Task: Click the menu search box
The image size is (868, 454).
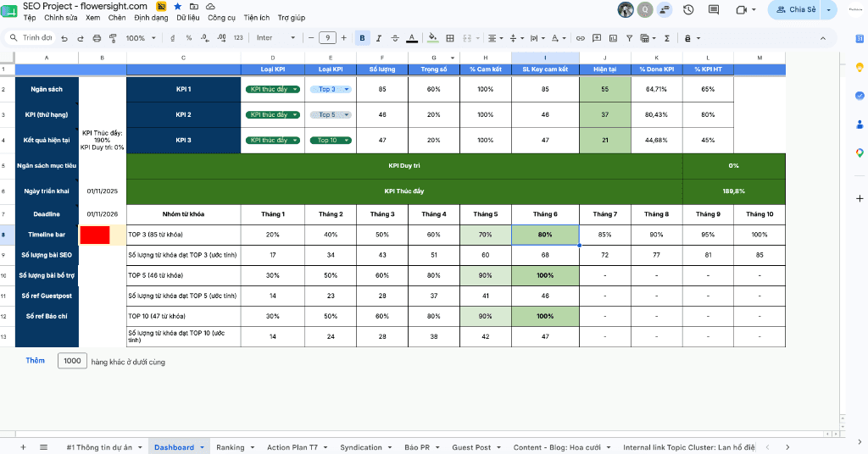Action: [31, 37]
